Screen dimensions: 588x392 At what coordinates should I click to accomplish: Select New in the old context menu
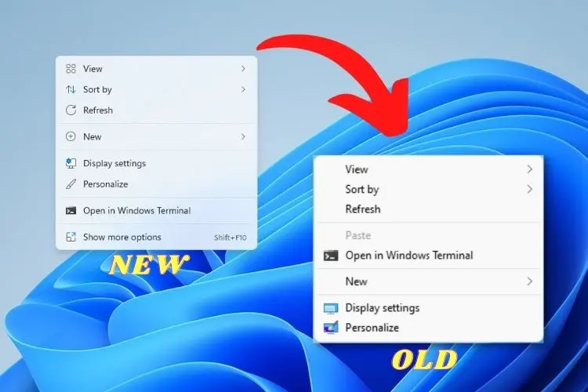[x=429, y=281]
